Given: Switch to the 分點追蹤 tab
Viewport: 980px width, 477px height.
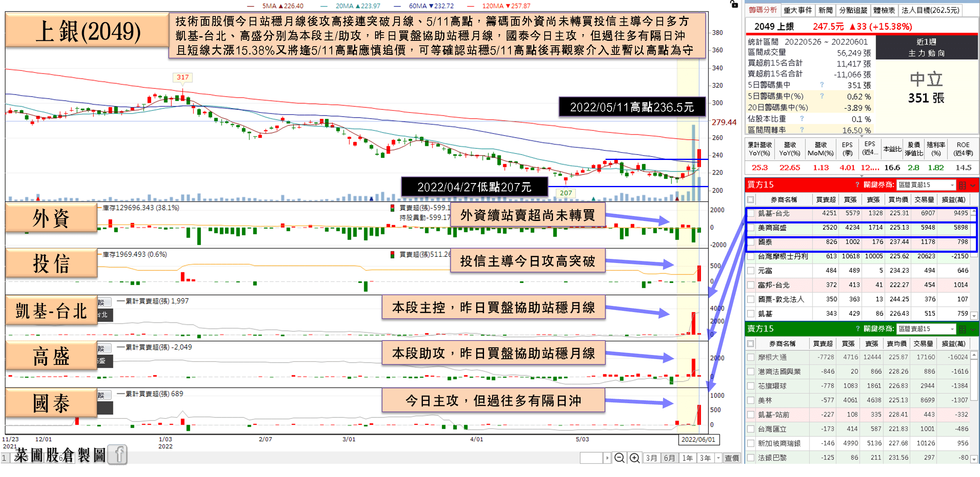Looking at the screenshot, I should click(853, 10).
